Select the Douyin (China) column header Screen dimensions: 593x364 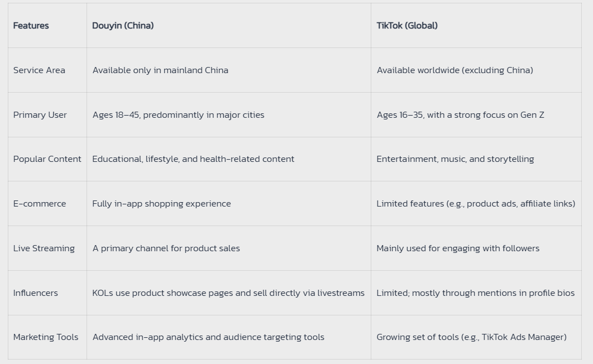click(x=123, y=26)
